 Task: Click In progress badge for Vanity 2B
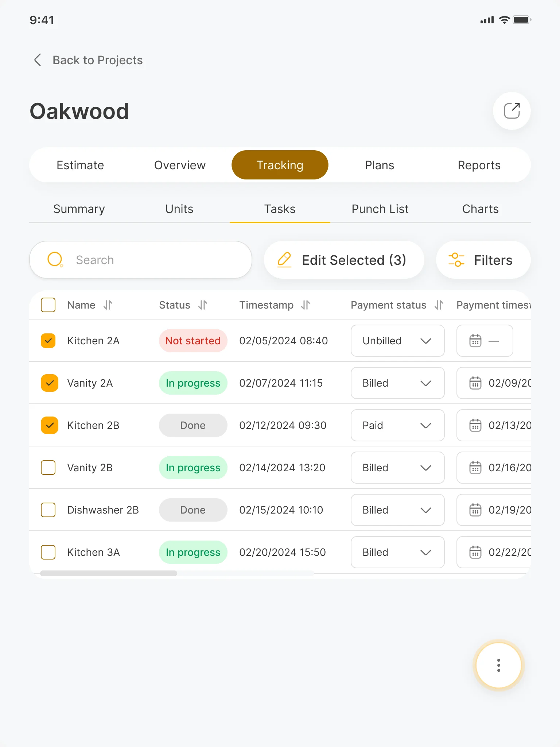pos(193,468)
